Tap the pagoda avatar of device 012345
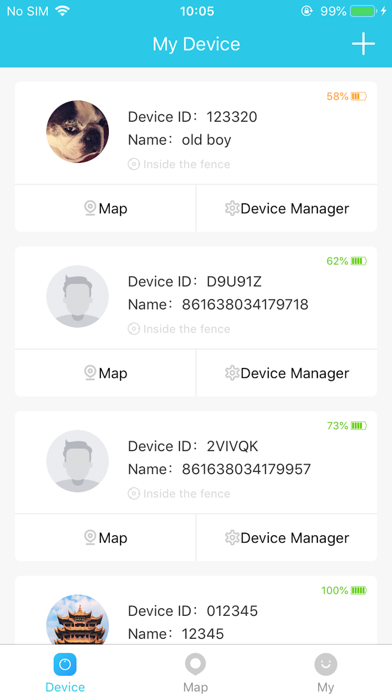The width and height of the screenshot is (392, 696). [x=78, y=619]
